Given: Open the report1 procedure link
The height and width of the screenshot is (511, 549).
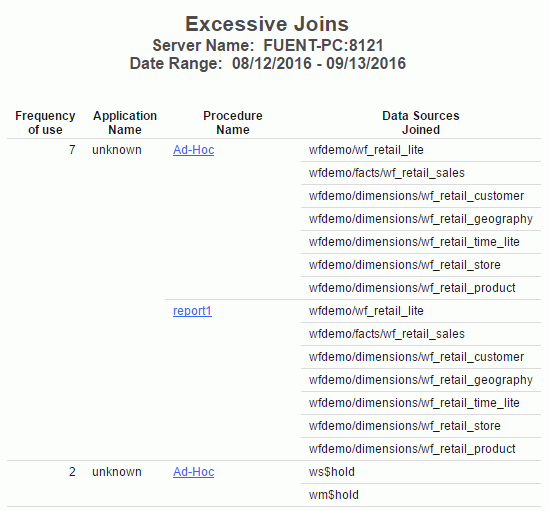Looking at the screenshot, I should click(x=192, y=311).
